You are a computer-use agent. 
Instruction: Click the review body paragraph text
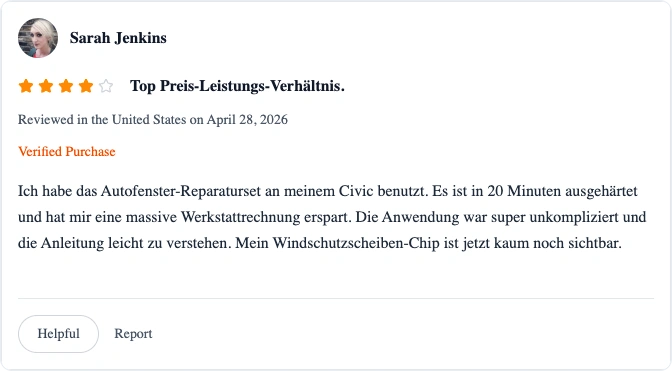click(x=332, y=217)
